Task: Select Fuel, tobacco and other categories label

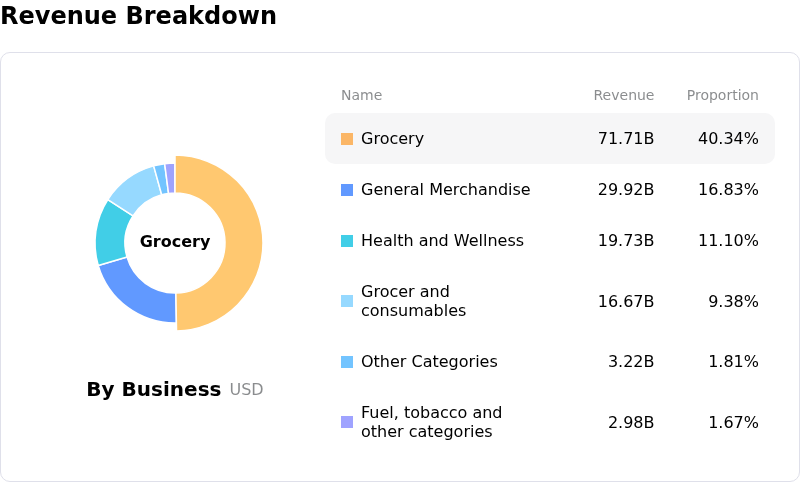Action: [431, 422]
